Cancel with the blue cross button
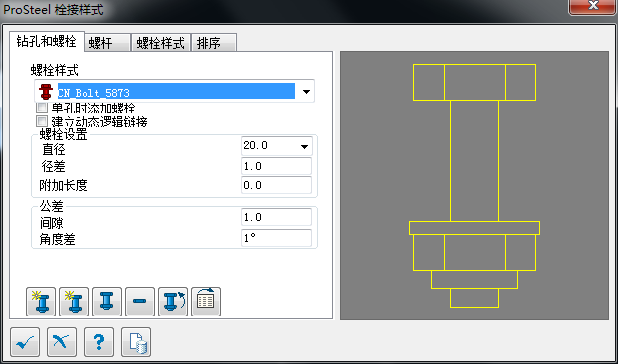 [x=62, y=342]
